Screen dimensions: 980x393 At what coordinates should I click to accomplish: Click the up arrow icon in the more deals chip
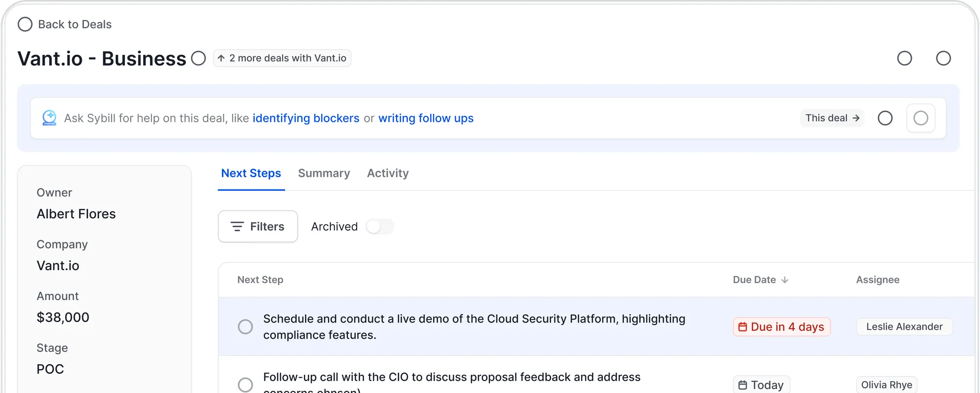point(221,58)
